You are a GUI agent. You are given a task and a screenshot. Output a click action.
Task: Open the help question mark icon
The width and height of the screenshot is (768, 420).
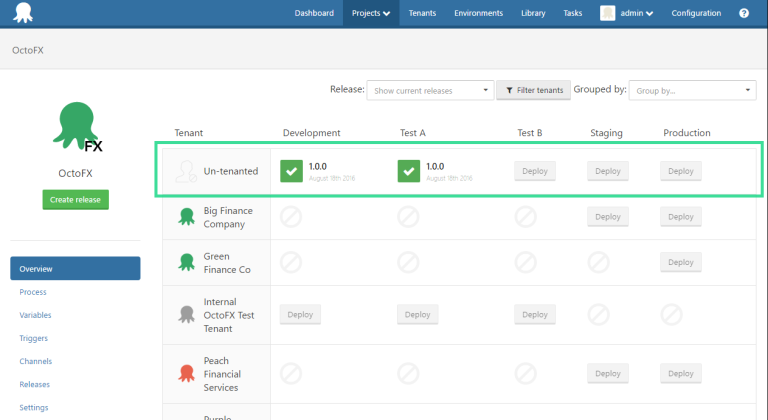click(x=743, y=13)
